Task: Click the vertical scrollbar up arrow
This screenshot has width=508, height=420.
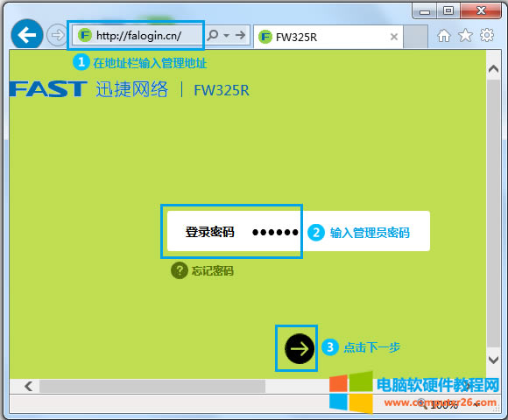Action: pos(493,69)
